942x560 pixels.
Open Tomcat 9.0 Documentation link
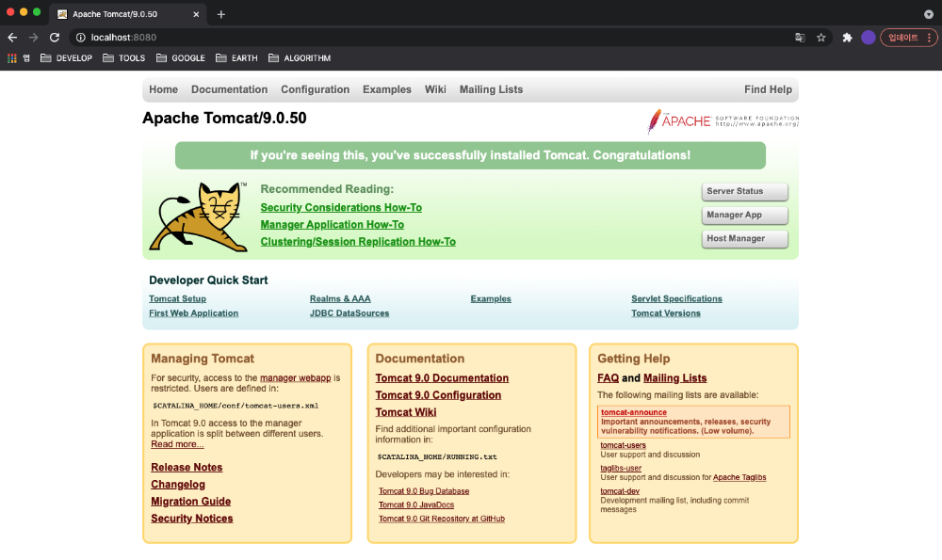[442, 378]
